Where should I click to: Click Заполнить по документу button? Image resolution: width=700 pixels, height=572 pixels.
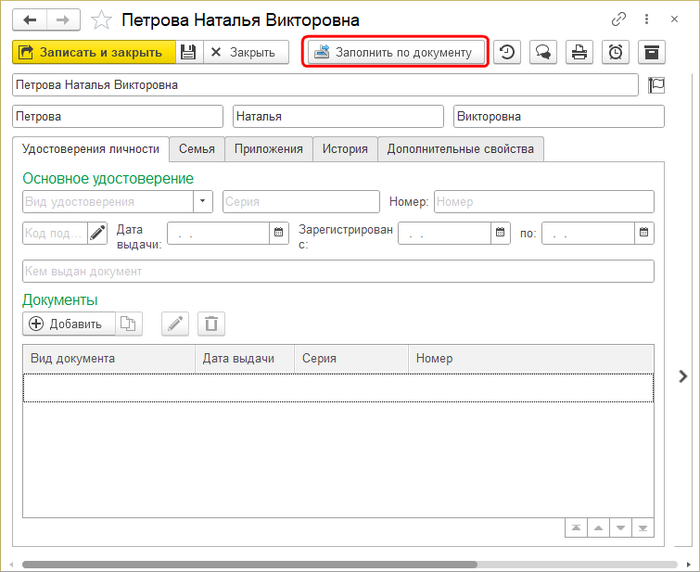pyautogui.click(x=395, y=52)
